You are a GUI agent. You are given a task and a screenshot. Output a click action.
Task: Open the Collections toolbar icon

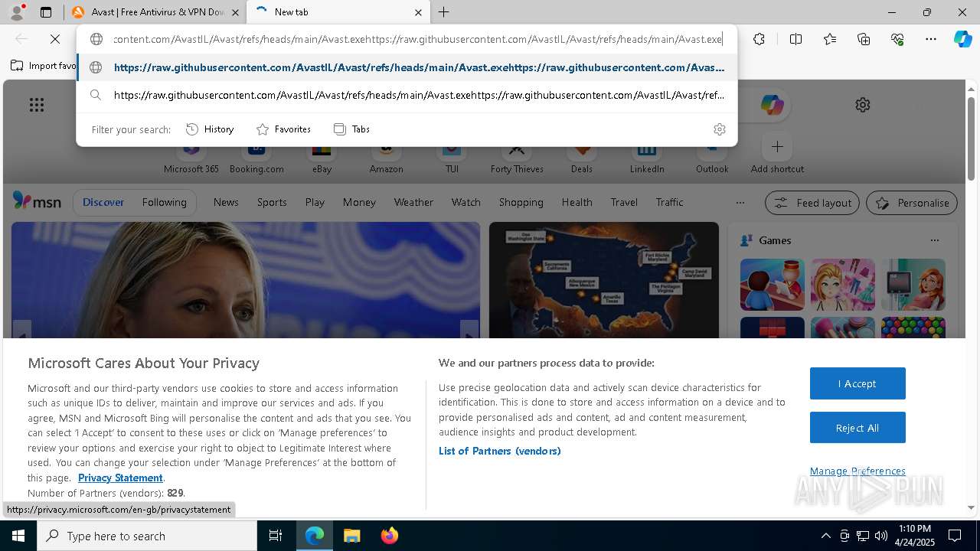click(864, 39)
